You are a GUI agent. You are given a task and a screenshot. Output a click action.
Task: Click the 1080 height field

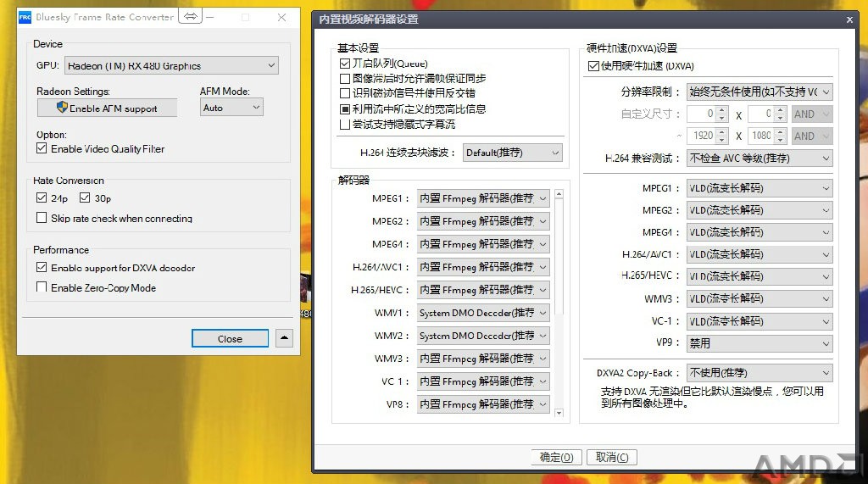pos(761,136)
